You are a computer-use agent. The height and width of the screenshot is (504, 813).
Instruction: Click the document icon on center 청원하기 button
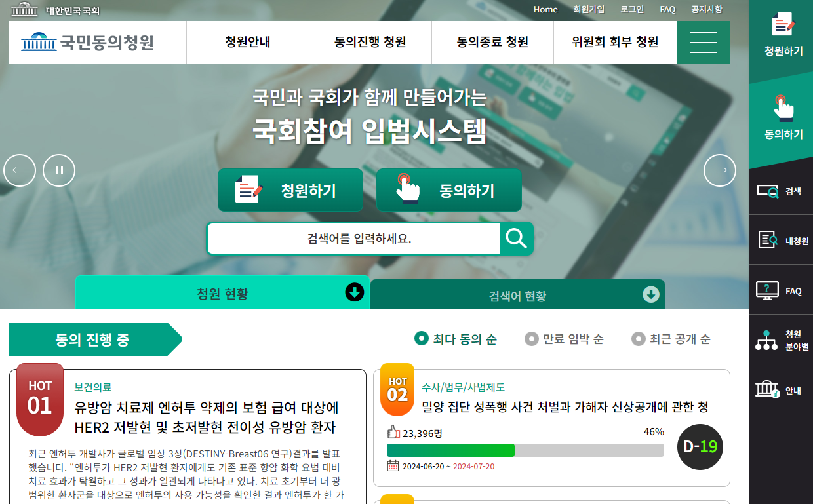point(248,189)
